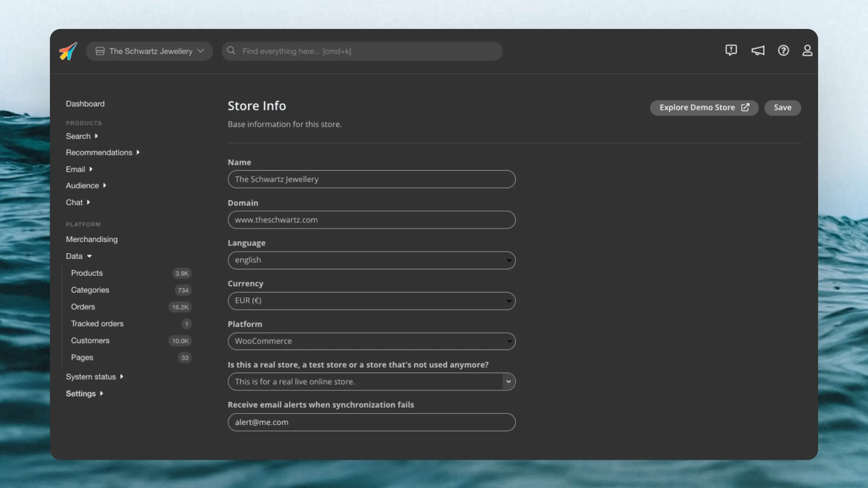Edit the store Name field
This screenshot has height=488, width=868.
coord(371,179)
